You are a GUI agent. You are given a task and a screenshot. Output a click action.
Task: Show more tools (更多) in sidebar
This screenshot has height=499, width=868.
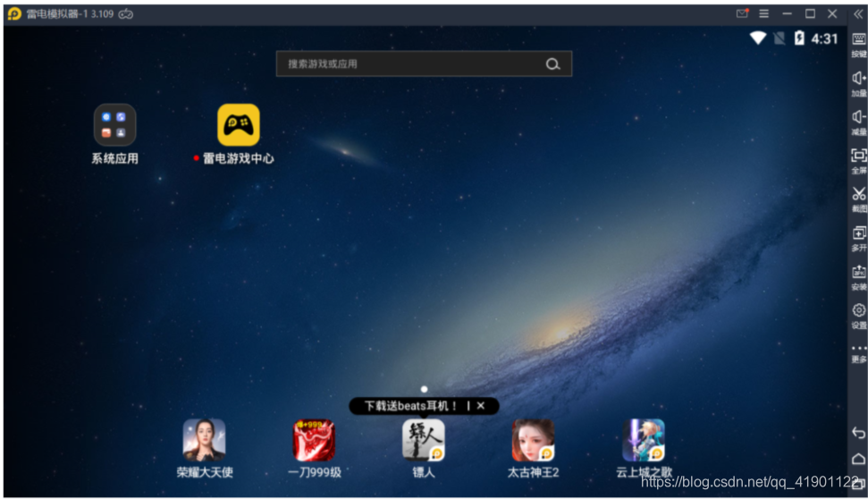pos(858,354)
